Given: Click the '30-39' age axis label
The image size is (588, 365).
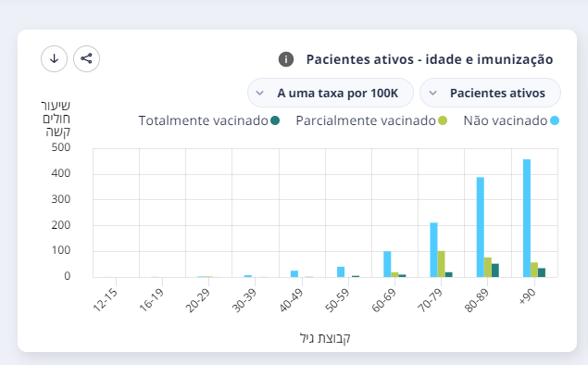Looking at the screenshot, I should point(244,301).
